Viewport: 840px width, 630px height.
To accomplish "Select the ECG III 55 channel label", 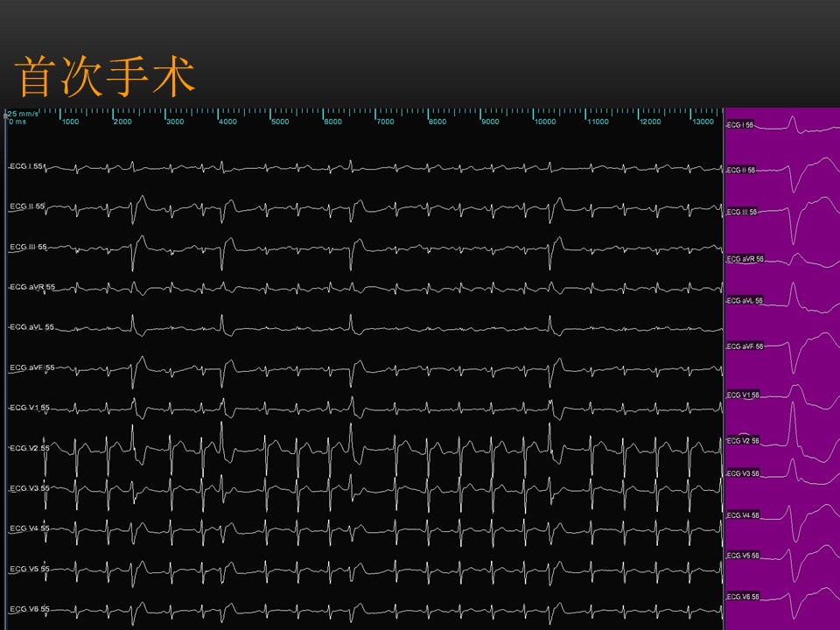I will point(28,247).
